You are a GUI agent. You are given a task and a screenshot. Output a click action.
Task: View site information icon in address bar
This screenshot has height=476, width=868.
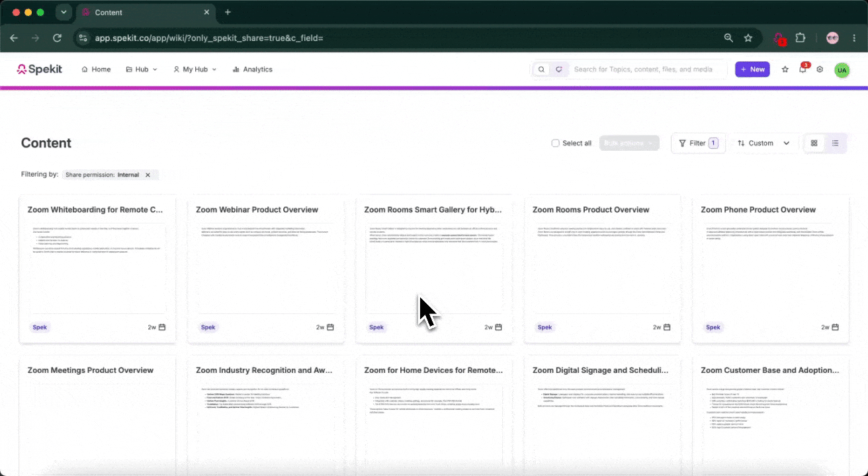pyautogui.click(x=83, y=38)
